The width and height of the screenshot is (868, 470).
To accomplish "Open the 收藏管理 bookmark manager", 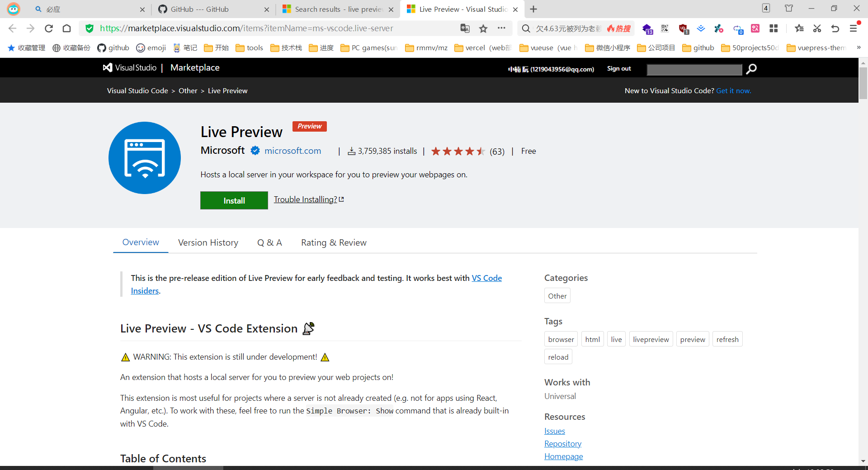I will pyautogui.click(x=26, y=47).
